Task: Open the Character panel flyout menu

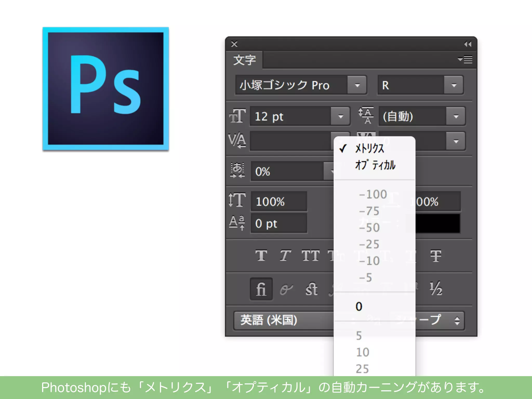Action: pos(465,59)
